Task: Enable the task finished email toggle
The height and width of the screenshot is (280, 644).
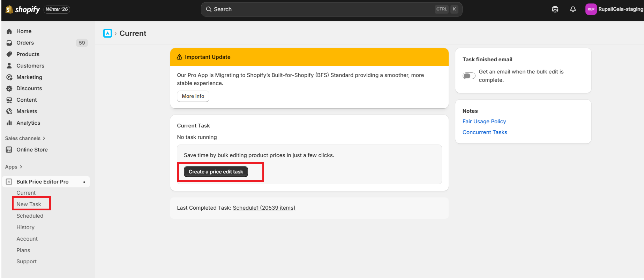Action: 469,76
